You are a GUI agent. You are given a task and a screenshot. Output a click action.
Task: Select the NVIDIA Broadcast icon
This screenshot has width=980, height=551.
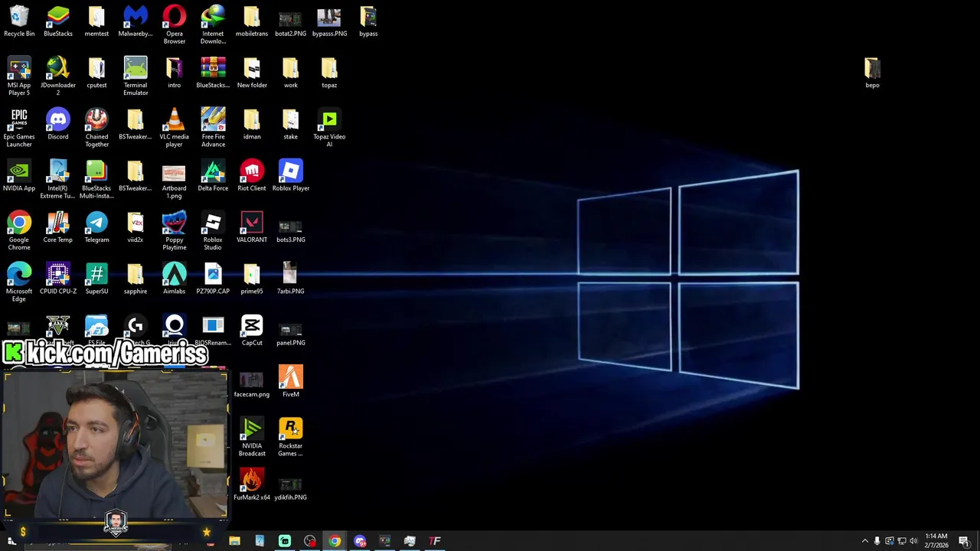tap(252, 436)
